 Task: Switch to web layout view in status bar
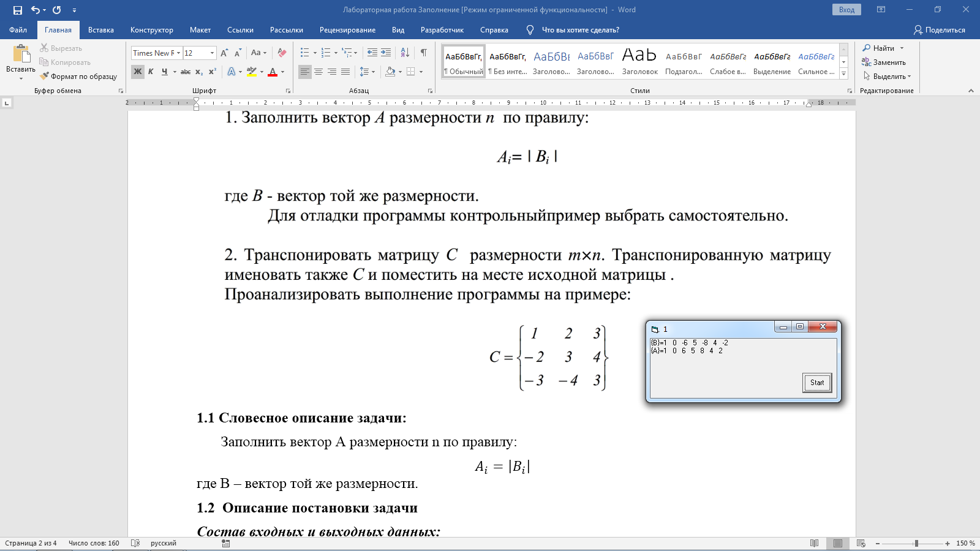coord(861,543)
